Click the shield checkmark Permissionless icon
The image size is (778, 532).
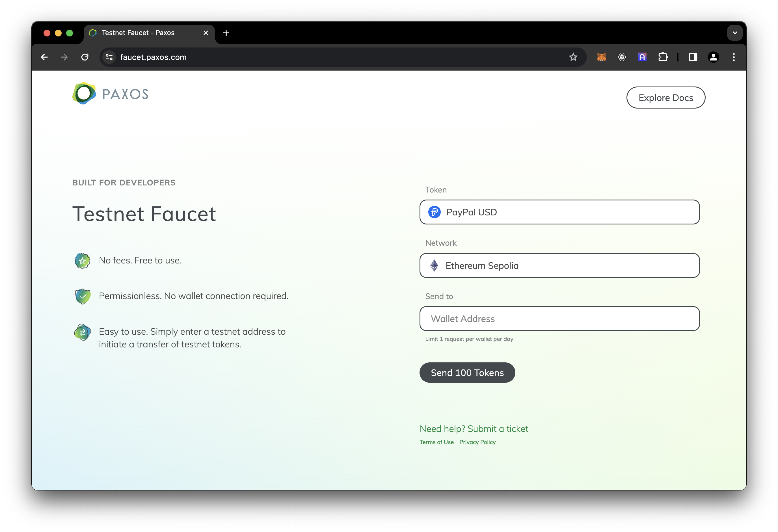(x=83, y=296)
